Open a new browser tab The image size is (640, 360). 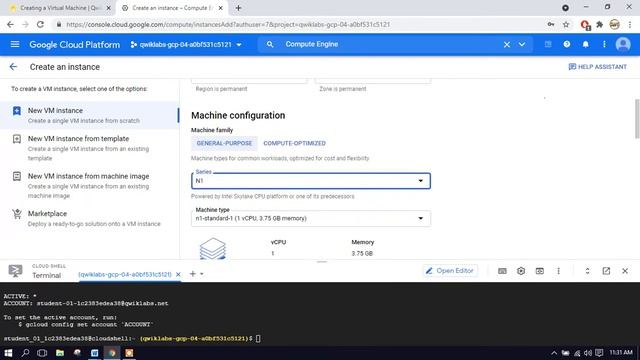tap(238, 8)
